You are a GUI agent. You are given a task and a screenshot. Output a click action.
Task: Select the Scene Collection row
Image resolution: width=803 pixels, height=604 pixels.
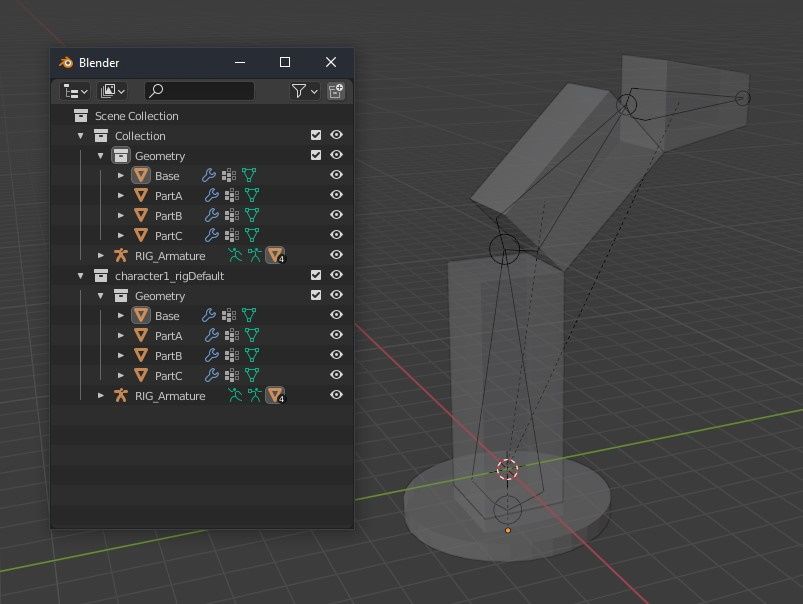pos(202,116)
